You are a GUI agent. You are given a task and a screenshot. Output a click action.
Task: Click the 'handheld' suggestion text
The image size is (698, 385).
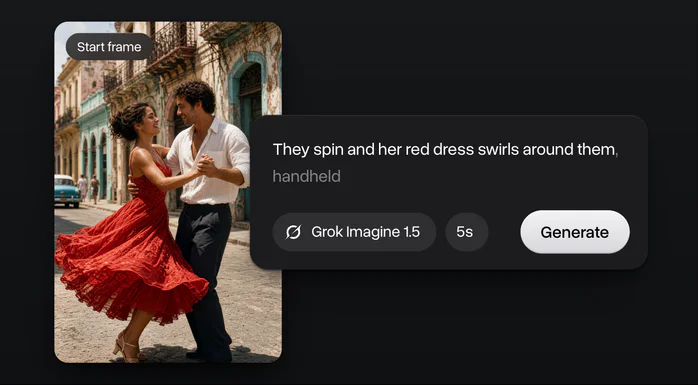[306, 176]
